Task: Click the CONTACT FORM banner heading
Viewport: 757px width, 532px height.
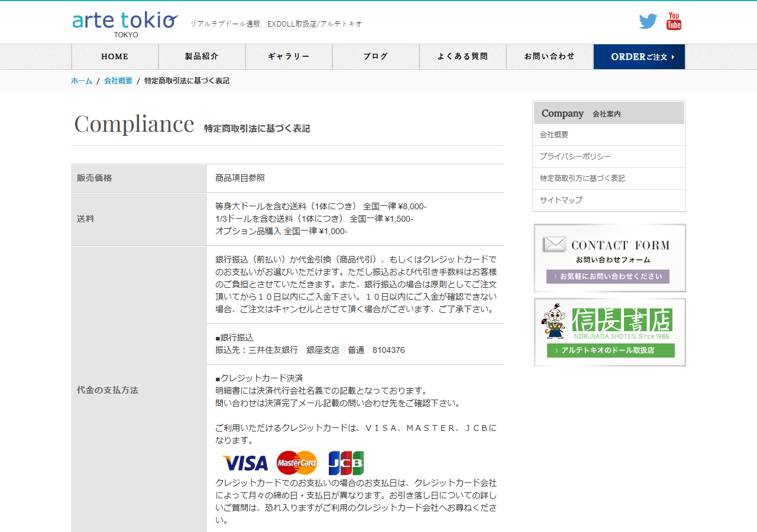Action: pos(620,245)
